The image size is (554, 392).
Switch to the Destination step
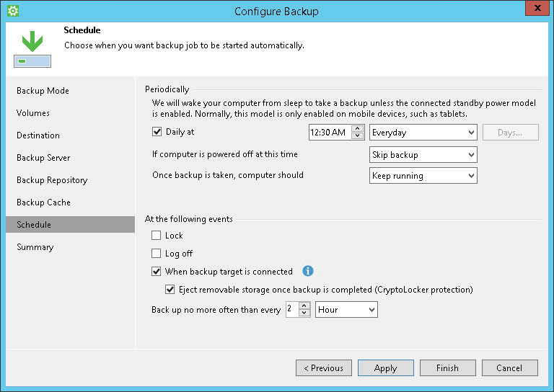pos(38,135)
